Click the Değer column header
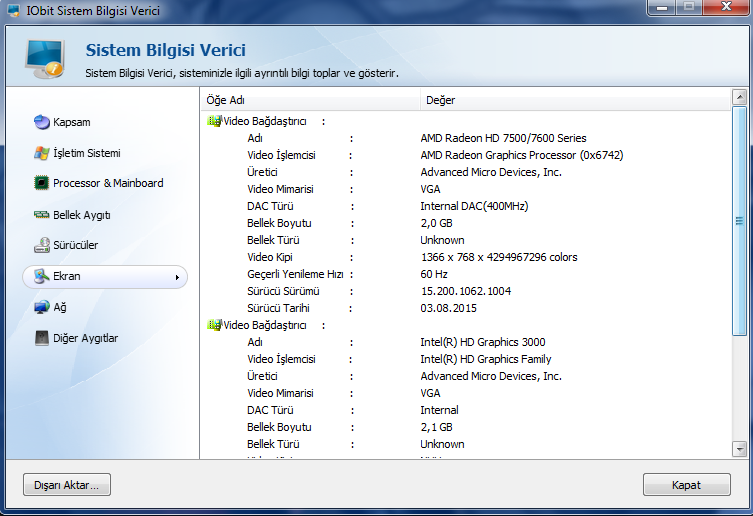The image size is (753, 516). [575, 100]
